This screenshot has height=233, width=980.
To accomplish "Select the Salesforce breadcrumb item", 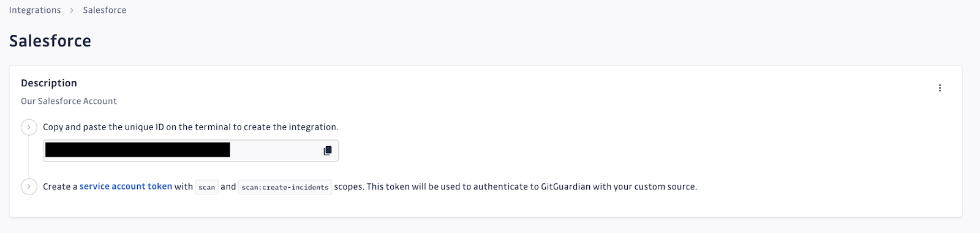I will click(x=105, y=10).
